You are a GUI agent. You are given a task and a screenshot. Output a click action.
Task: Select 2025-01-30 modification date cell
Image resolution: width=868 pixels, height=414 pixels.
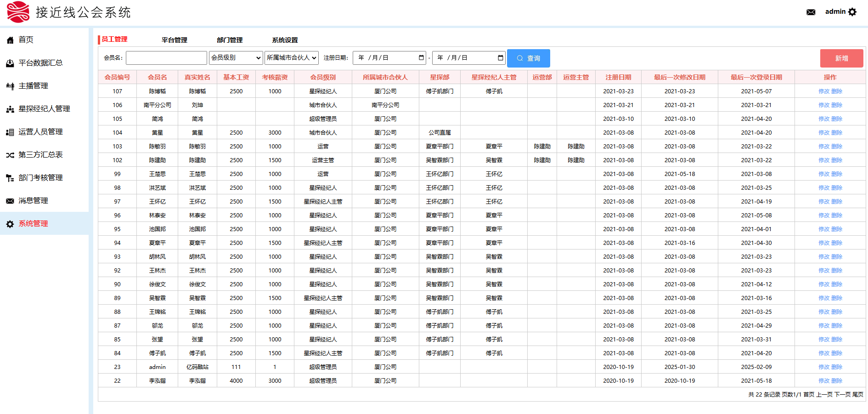click(680, 367)
